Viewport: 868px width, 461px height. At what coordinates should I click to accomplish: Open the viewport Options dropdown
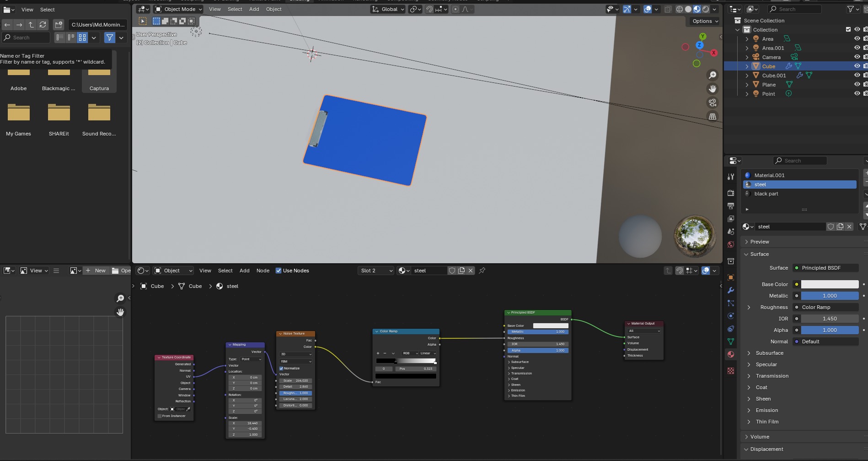705,21
